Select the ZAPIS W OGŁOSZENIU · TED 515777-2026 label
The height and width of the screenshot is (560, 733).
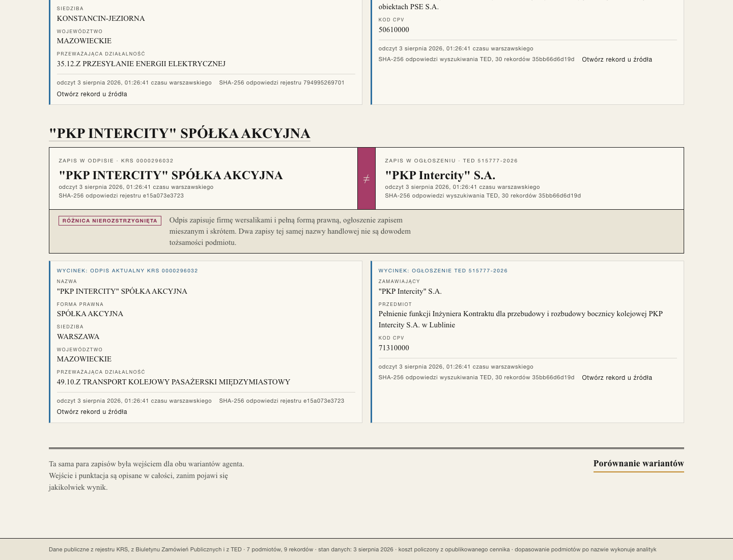click(x=451, y=161)
